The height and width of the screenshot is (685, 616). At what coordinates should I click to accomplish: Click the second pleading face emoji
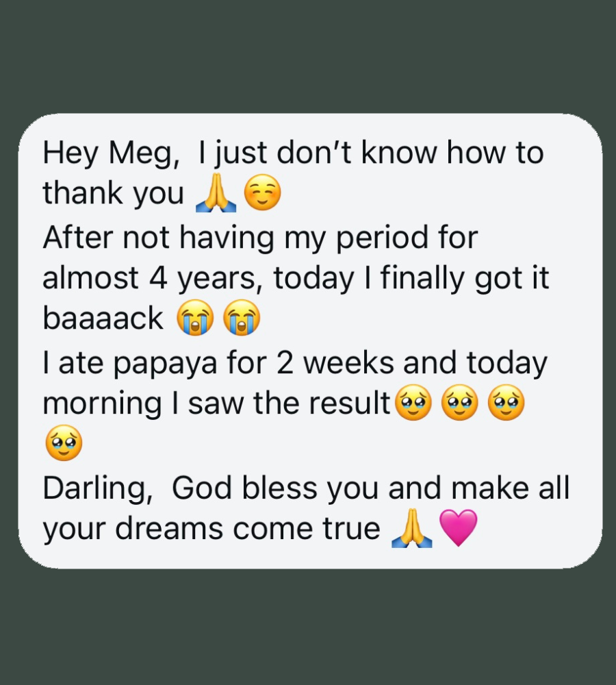coord(460,402)
